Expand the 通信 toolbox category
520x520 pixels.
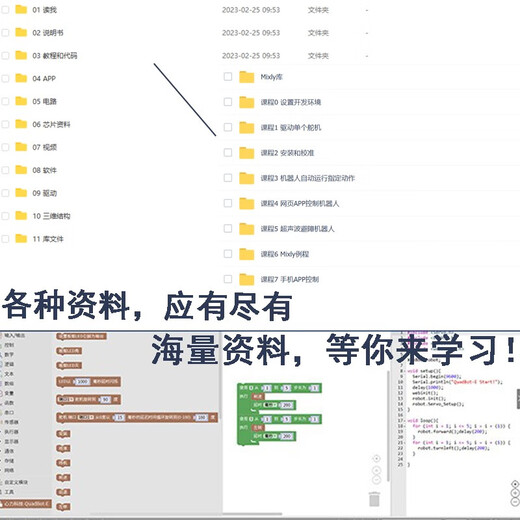point(9,451)
